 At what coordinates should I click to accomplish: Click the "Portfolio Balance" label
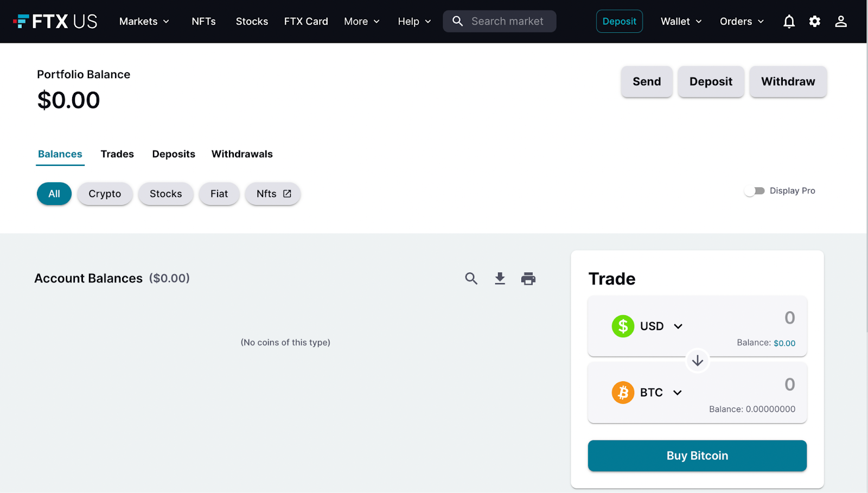[x=84, y=74]
